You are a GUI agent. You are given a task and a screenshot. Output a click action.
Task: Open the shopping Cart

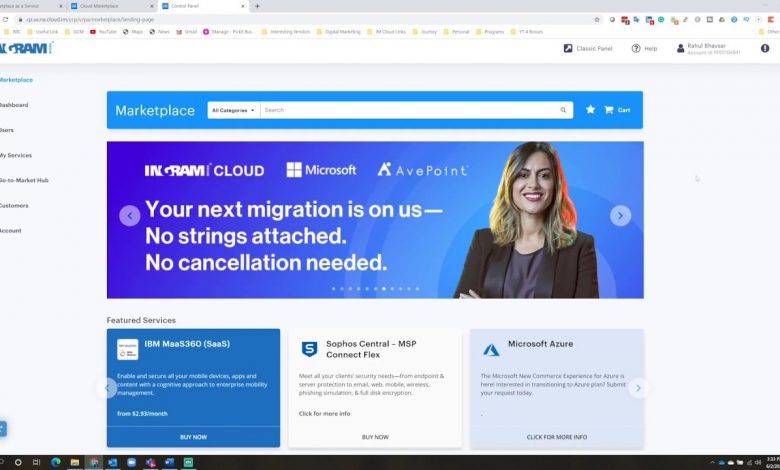[x=617, y=110]
